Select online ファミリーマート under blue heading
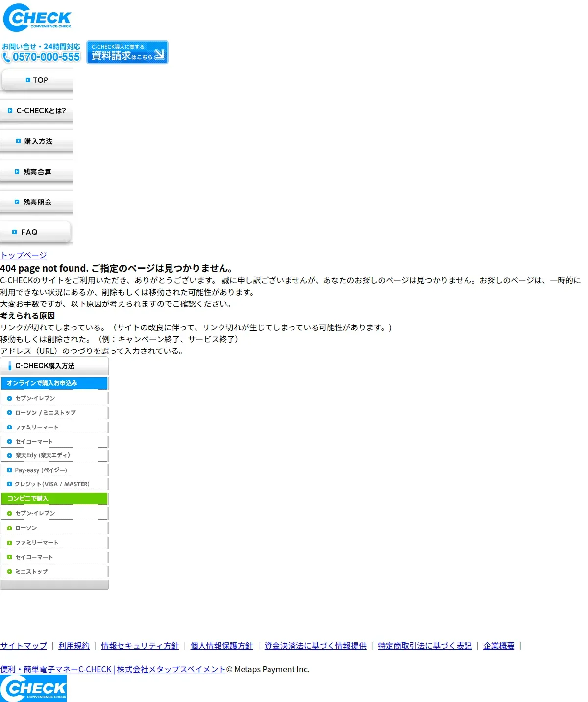The image size is (588, 702). click(x=54, y=427)
